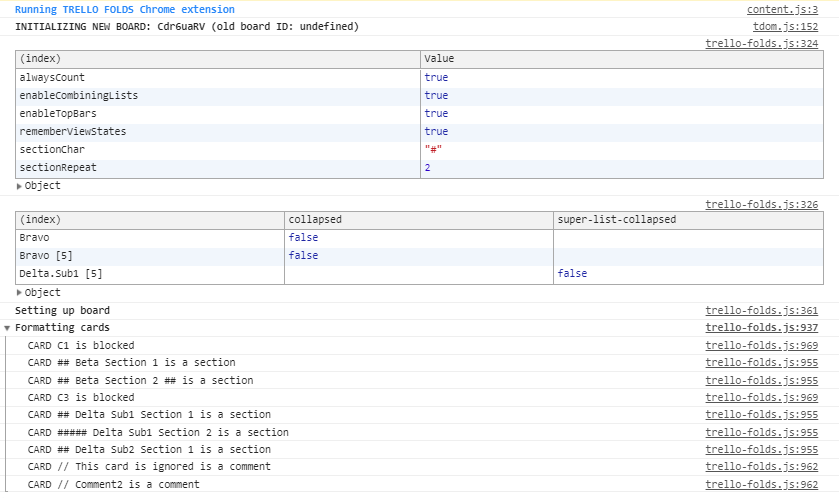Select 'CARD ## Delta Sub2 Section 1' log line
The width and height of the screenshot is (839, 498).
pos(149,449)
